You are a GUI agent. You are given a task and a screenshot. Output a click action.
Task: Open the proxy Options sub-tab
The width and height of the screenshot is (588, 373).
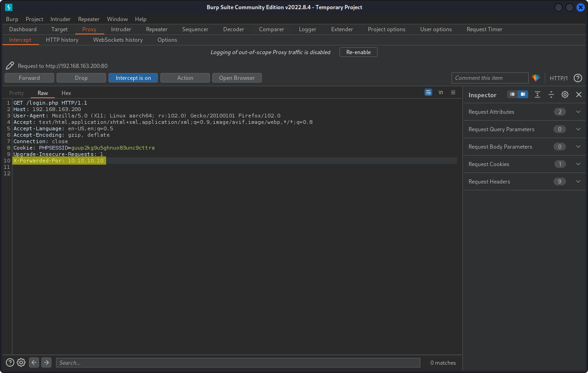167,40
